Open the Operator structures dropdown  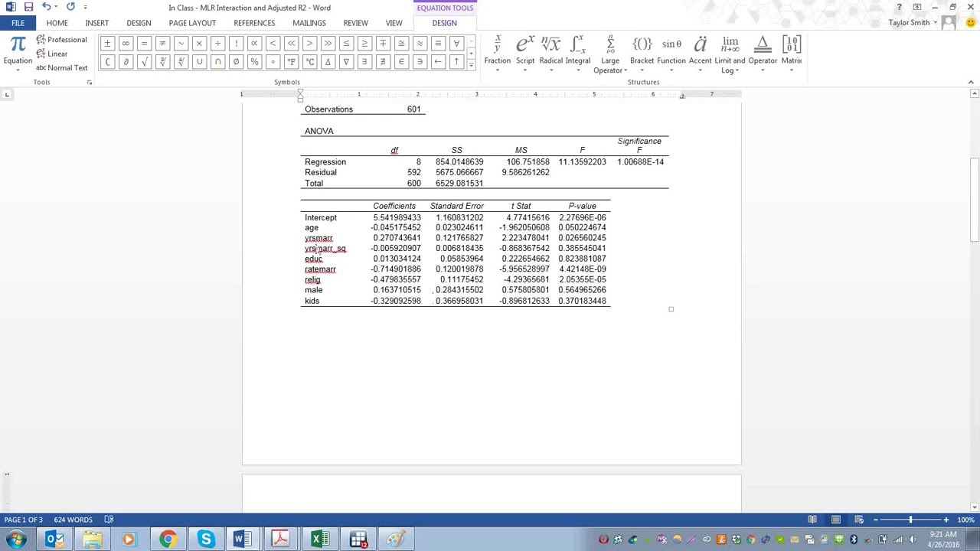tap(763, 54)
